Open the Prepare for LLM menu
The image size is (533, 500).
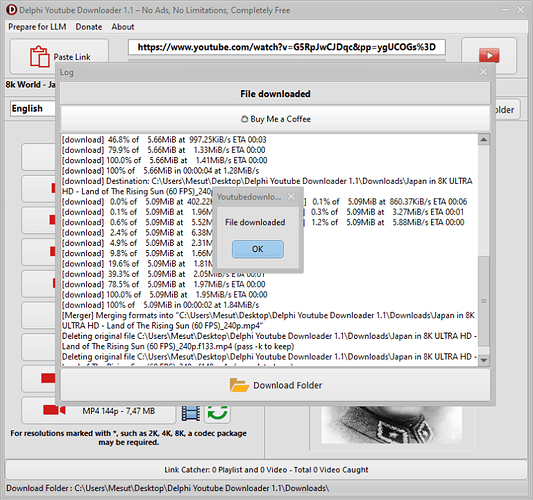tap(37, 27)
